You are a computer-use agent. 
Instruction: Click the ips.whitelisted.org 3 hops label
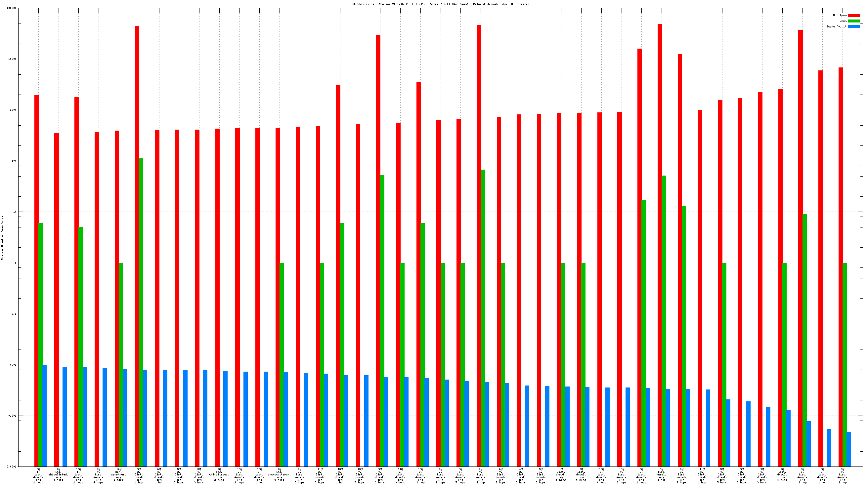pyautogui.click(x=58, y=475)
